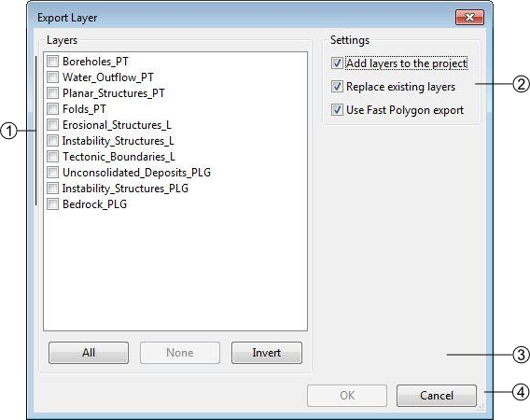Enable the Planar_Structures_PT layer
Screen dimensions: 530x420
coord(53,93)
